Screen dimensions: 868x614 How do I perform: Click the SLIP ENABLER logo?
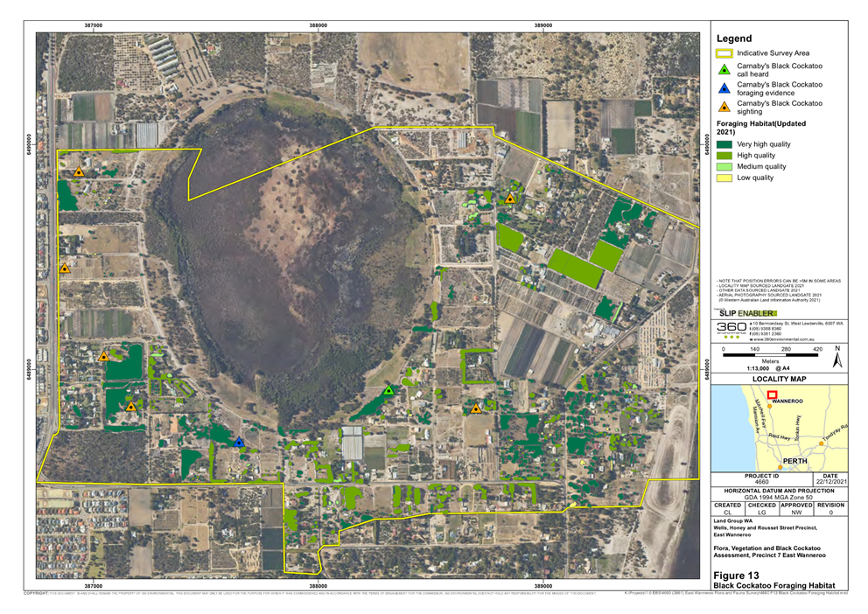[745, 313]
